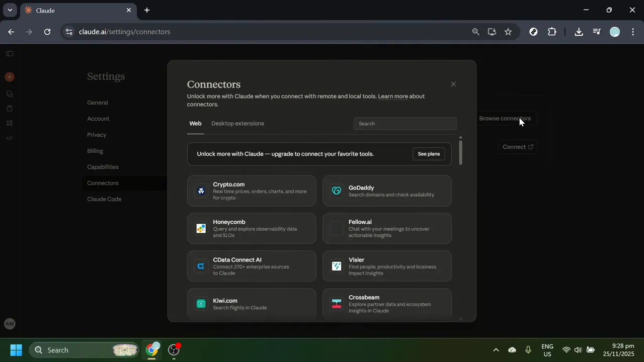Open the Crypto.com connector card icon
Viewport: 644px width, 362px height.
coord(201,191)
